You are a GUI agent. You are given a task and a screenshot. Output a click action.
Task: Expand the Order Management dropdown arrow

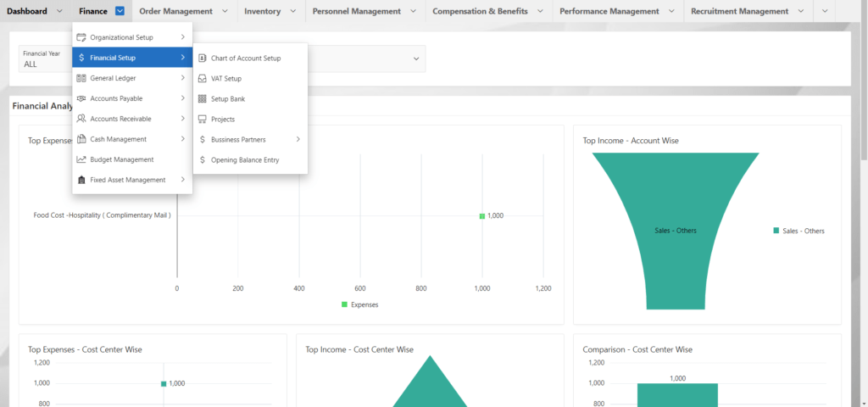click(225, 11)
